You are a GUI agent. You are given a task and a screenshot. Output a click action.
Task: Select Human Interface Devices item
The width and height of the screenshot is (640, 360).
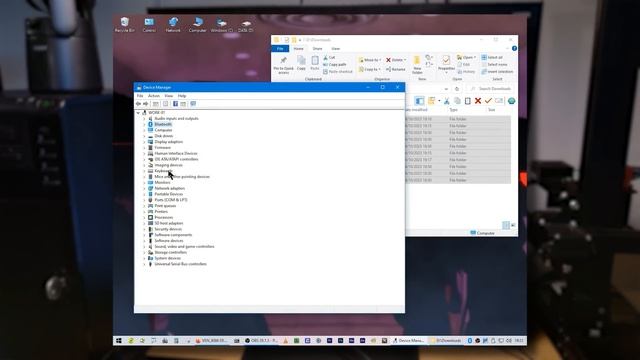(176, 153)
